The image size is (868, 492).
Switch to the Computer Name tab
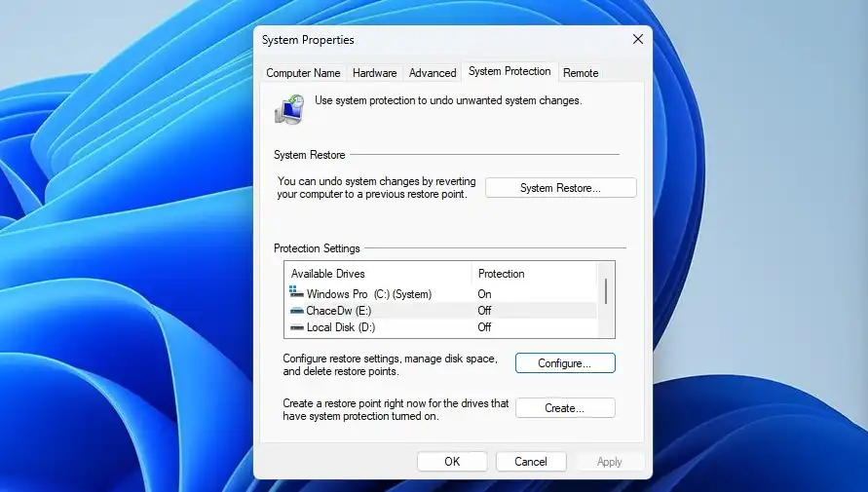point(303,73)
